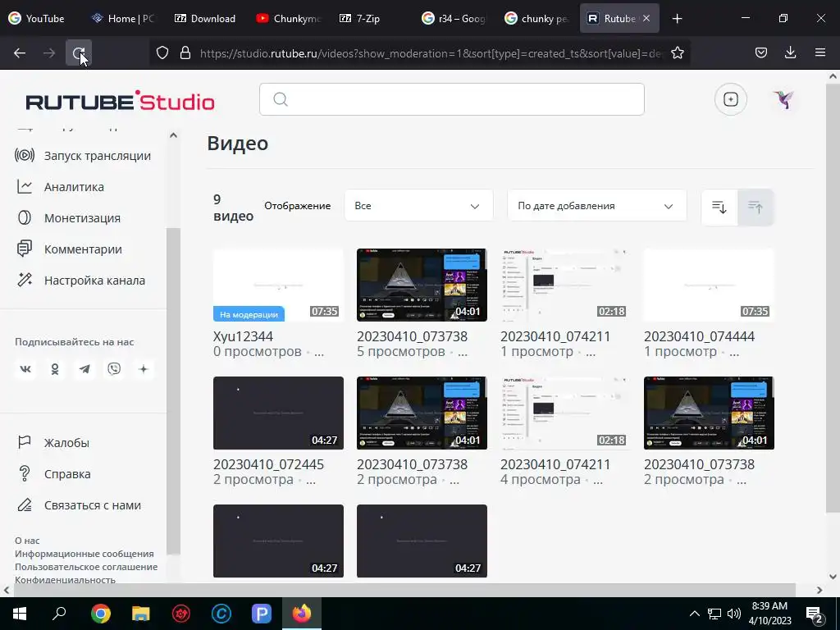Screen dimensions: 840x630
Task: Open the notification center icon
Action: [x=815, y=614]
